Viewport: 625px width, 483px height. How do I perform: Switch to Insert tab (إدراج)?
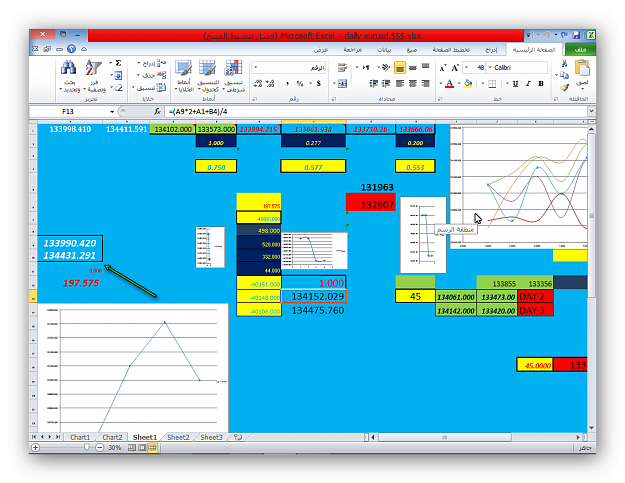(x=491, y=50)
